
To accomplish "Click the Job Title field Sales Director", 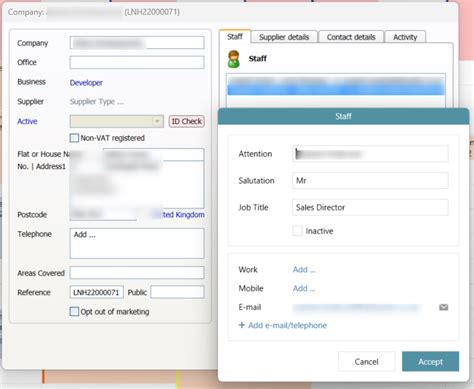I will 370,207.
